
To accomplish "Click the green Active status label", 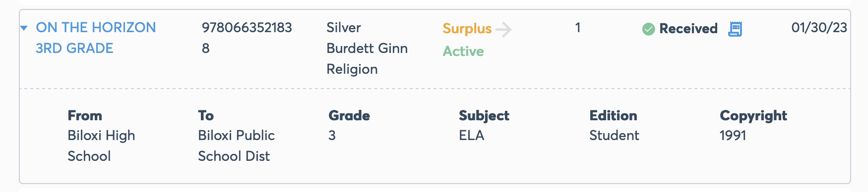I will (463, 51).
